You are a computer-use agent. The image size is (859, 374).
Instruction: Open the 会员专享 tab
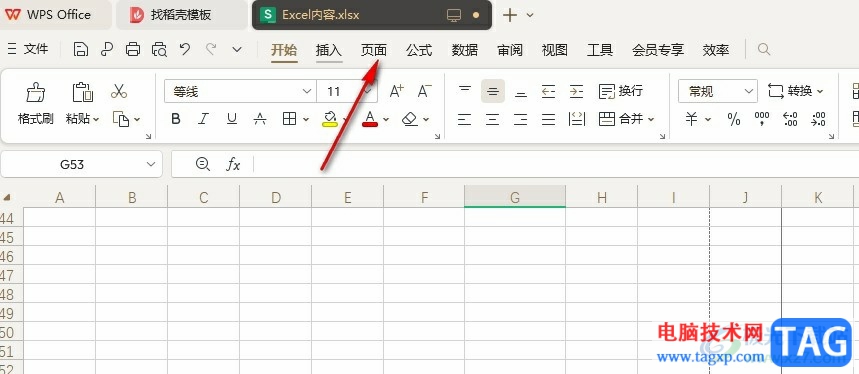[x=658, y=50]
